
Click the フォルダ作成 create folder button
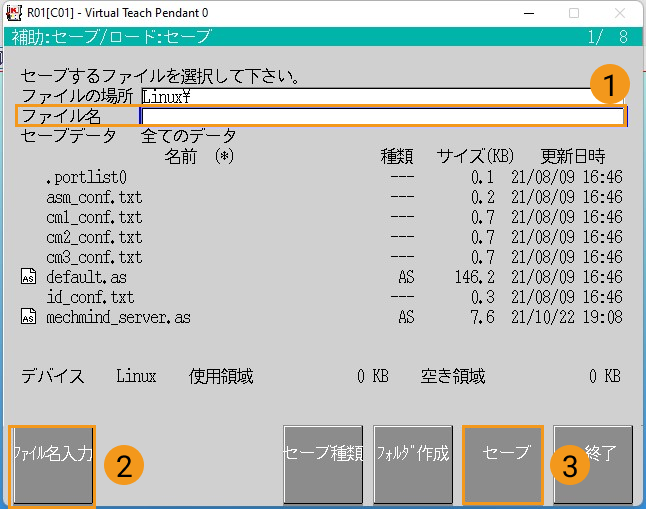[x=413, y=465]
